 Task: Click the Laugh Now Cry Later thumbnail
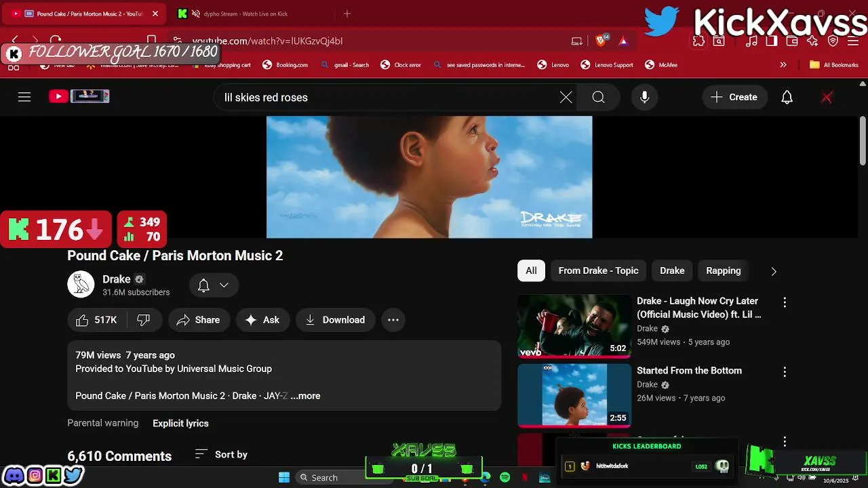click(x=574, y=326)
